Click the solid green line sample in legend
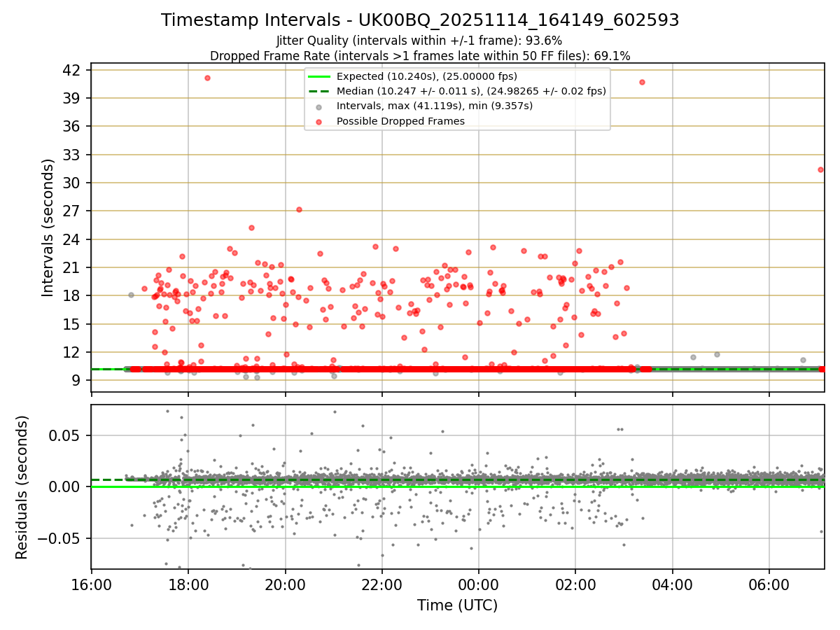The height and width of the screenshot is (630, 840). (319, 76)
